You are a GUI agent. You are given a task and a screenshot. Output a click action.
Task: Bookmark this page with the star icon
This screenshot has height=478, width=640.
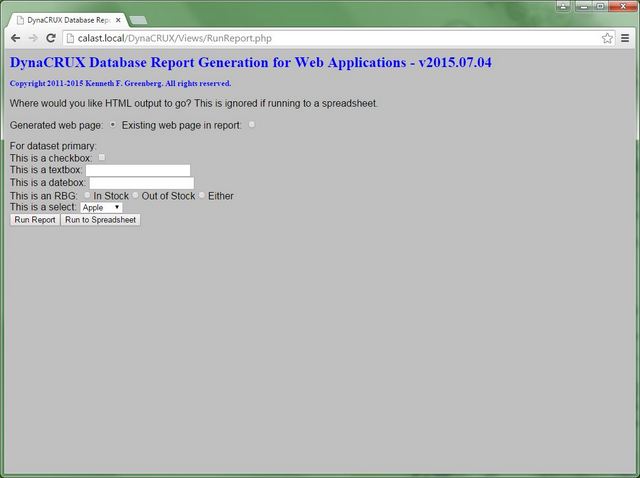pyautogui.click(x=607, y=38)
